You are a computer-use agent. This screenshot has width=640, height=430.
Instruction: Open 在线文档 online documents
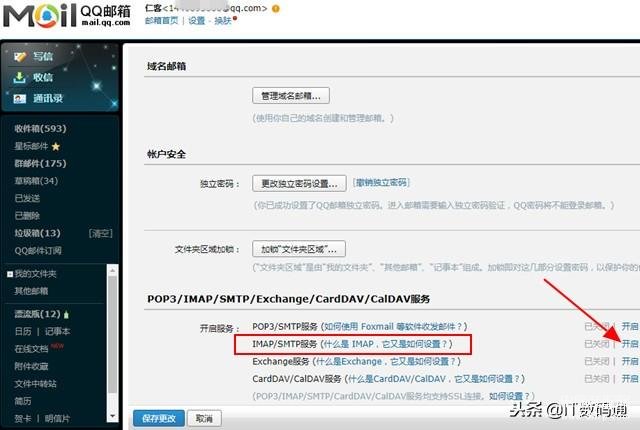pos(31,349)
